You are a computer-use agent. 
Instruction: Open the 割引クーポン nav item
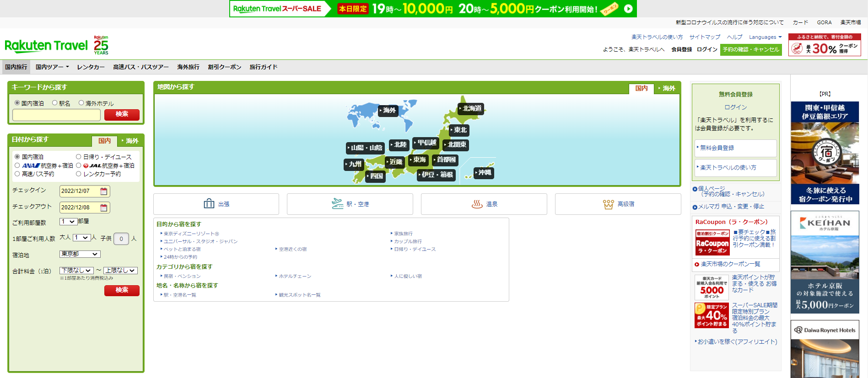[224, 67]
